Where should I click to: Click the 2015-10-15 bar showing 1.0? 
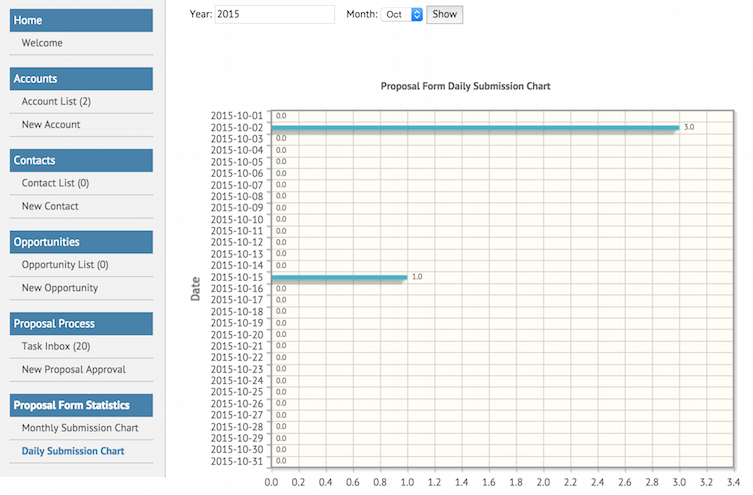coord(339,278)
